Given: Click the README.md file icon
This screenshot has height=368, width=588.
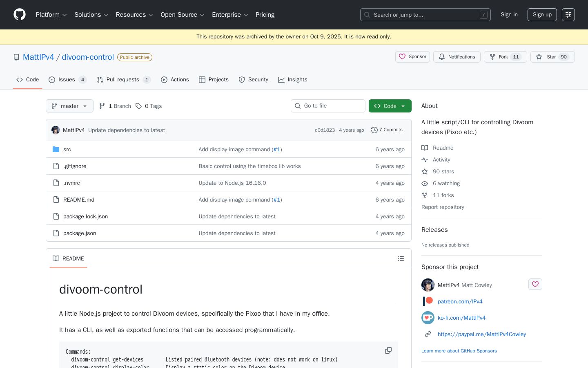Looking at the screenshot, I should [x=56, y=200].
